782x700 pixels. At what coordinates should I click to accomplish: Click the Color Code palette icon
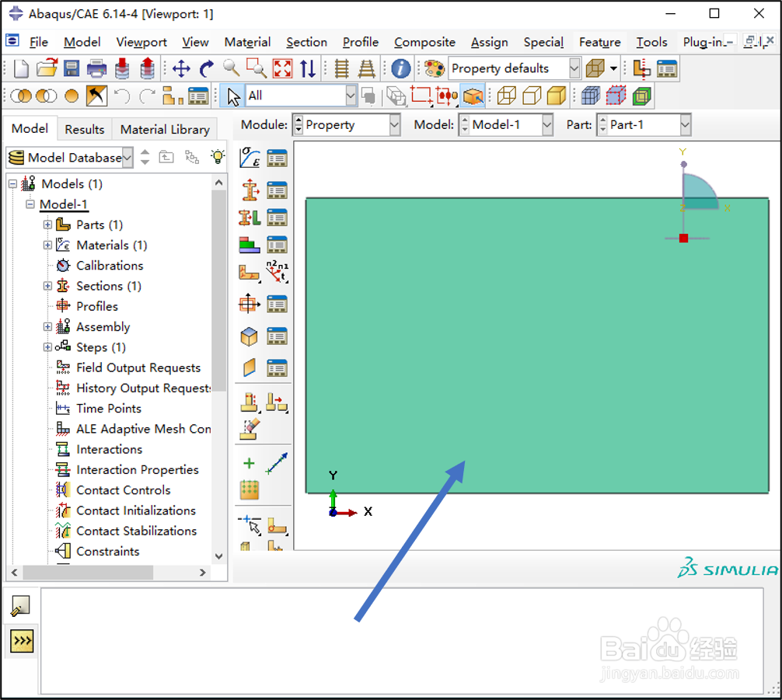435,68
